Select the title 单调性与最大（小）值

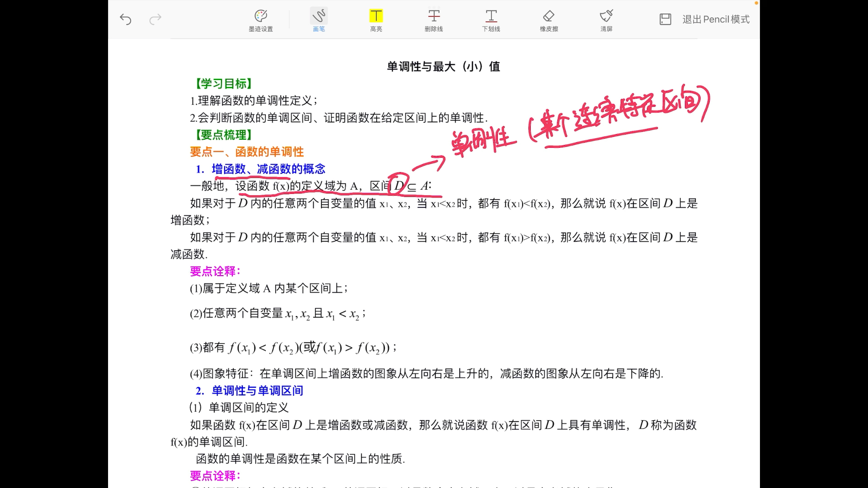click(443, 66)
